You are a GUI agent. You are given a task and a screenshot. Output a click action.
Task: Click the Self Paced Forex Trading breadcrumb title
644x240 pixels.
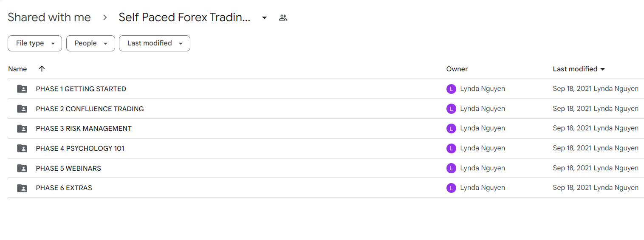coord(184,17)
